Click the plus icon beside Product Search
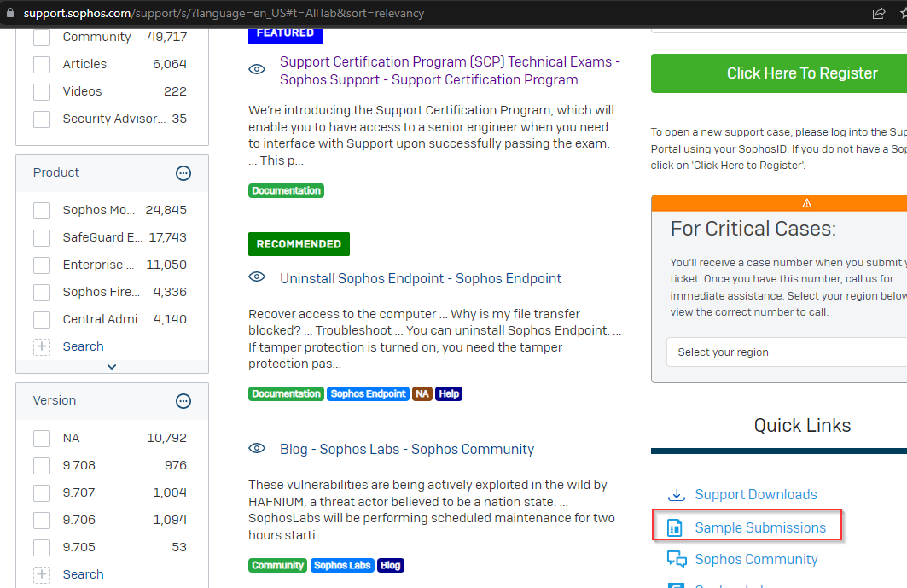This screenshot has width=907, height=588. [42, 346]
